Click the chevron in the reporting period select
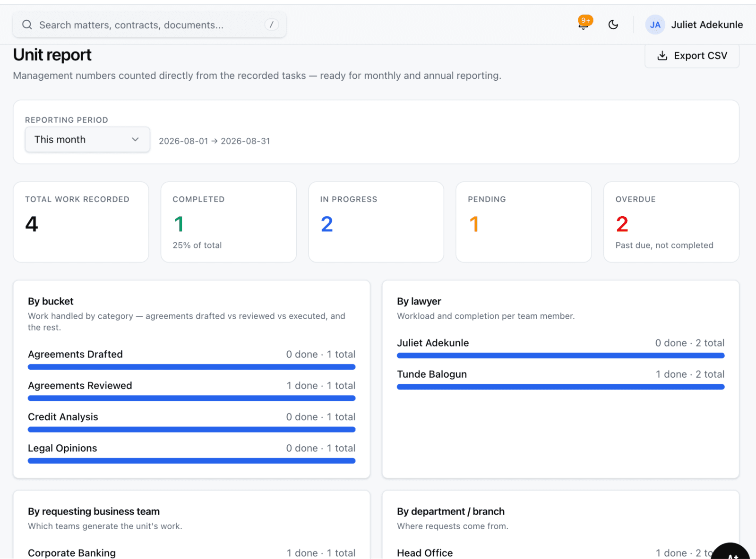 [135, 139]
